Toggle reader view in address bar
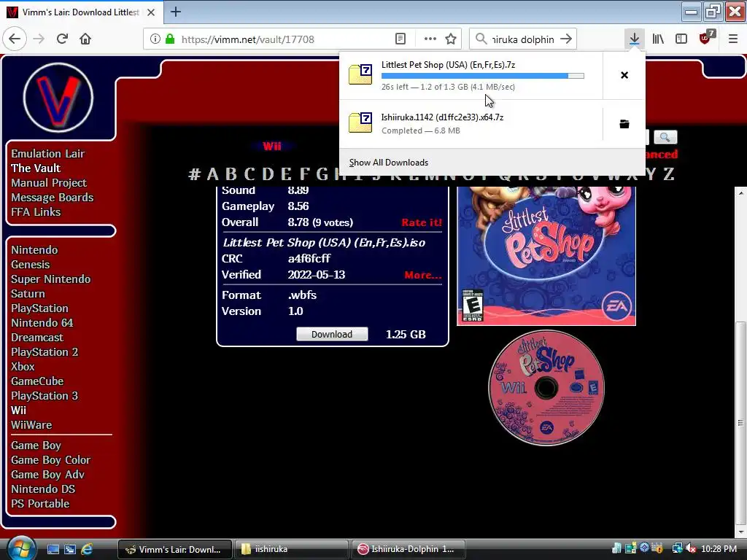Viewport: 747px width, 560px height. (x=400, y=39)
